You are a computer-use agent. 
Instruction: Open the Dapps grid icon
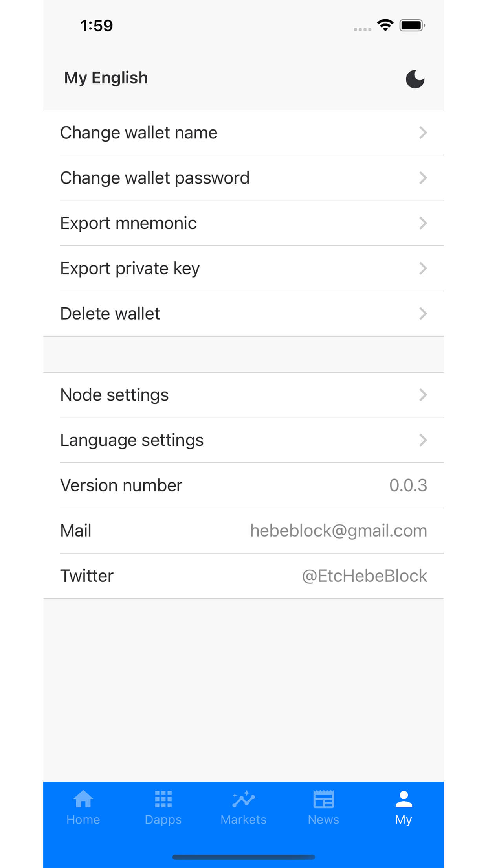tap(163, 799)
